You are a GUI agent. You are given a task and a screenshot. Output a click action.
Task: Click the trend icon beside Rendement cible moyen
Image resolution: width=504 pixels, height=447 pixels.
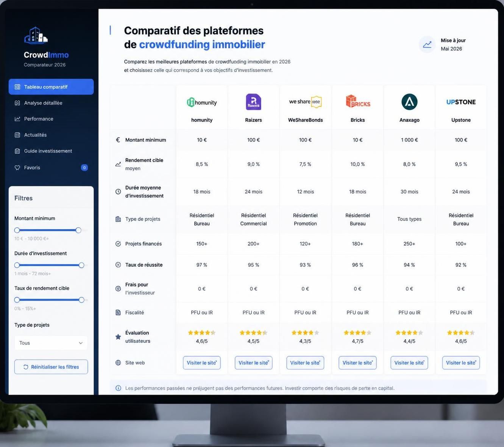click(x=118, y=164)
